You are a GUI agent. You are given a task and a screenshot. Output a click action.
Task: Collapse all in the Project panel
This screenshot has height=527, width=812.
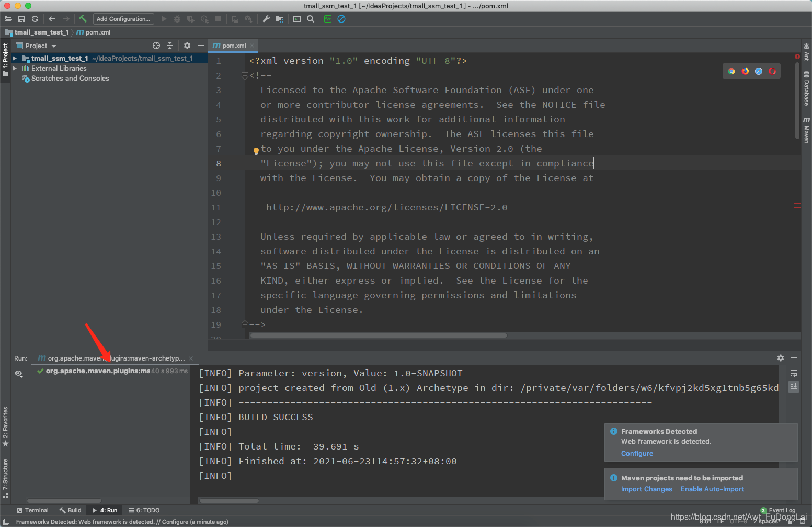coord(169,46)
